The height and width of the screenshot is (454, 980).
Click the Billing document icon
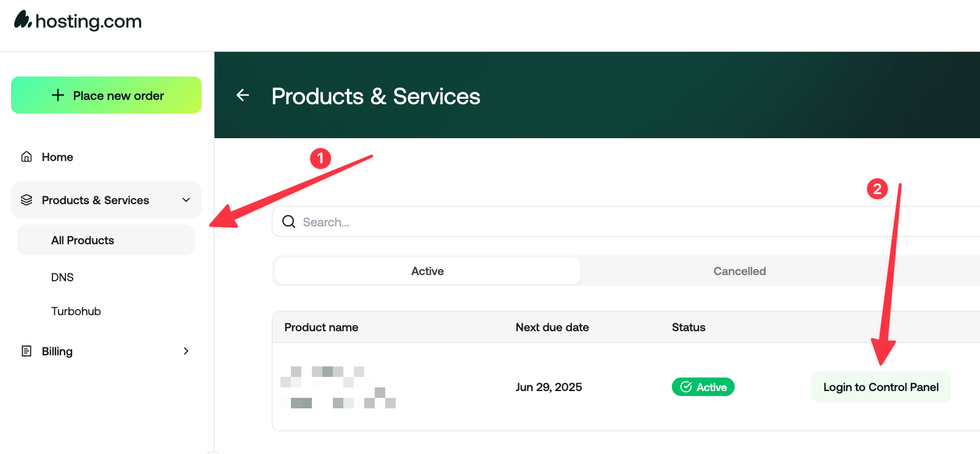pyautogui.click(x=27, y=351)
